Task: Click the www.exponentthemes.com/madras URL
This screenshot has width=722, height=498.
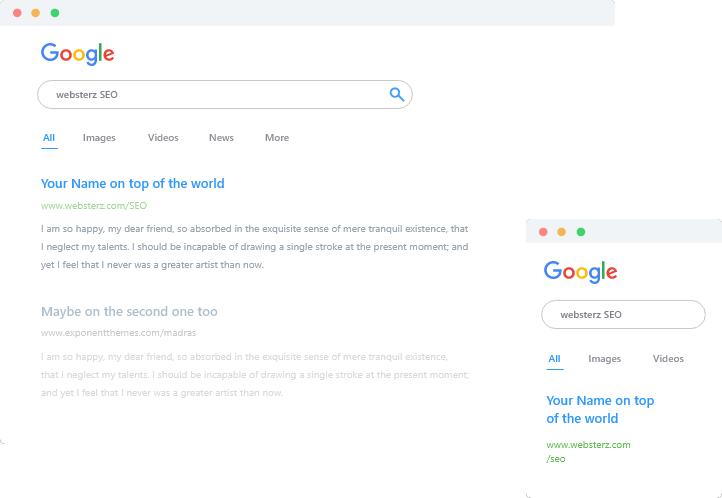Action: pyautogui.click(x=118, y=333)
